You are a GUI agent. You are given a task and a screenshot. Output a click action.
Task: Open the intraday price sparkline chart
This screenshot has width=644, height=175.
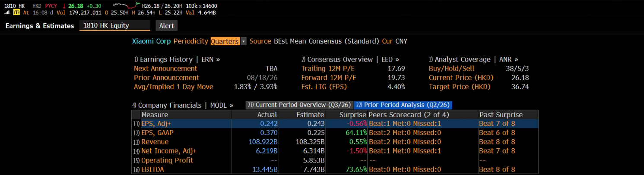(x=125, y=6)
